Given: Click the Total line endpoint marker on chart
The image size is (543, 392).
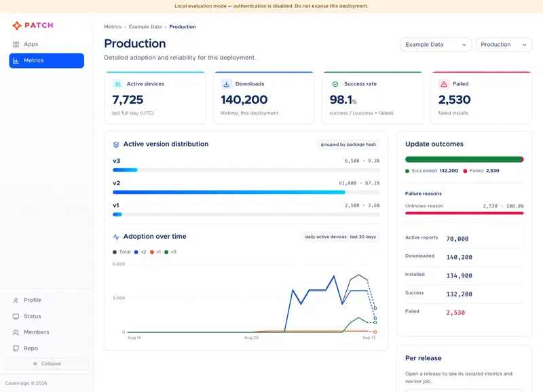Looking at the screenshot, I should pyautogui.click(x=375, y=309).
